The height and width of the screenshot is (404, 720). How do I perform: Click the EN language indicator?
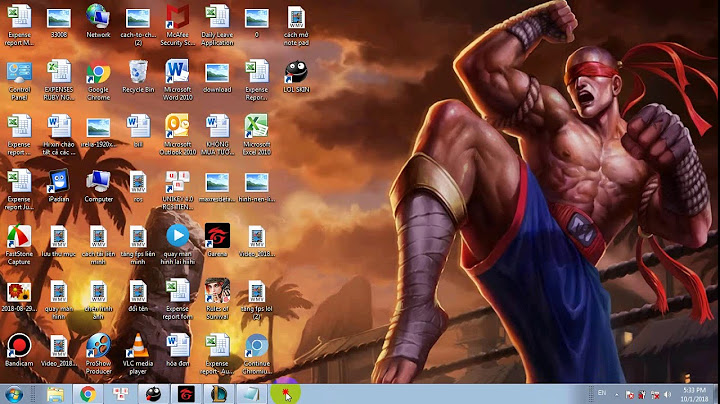[x=602, y=393]
